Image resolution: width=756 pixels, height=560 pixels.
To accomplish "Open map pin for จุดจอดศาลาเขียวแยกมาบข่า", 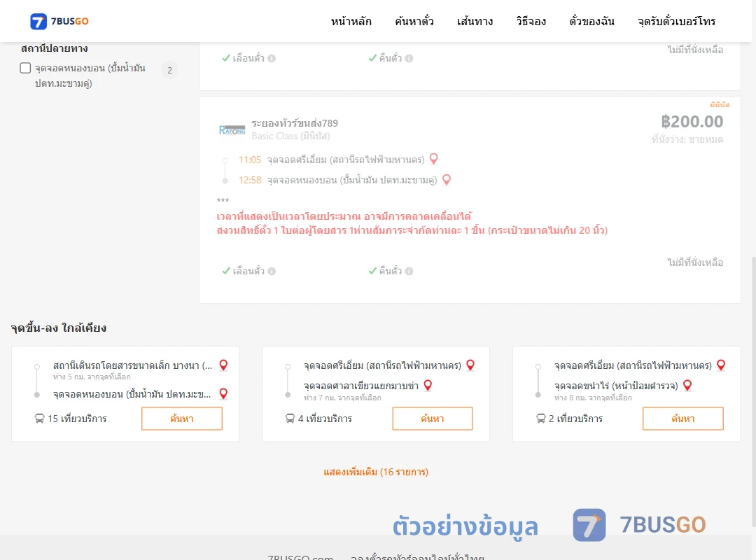I will coord(428,386).
